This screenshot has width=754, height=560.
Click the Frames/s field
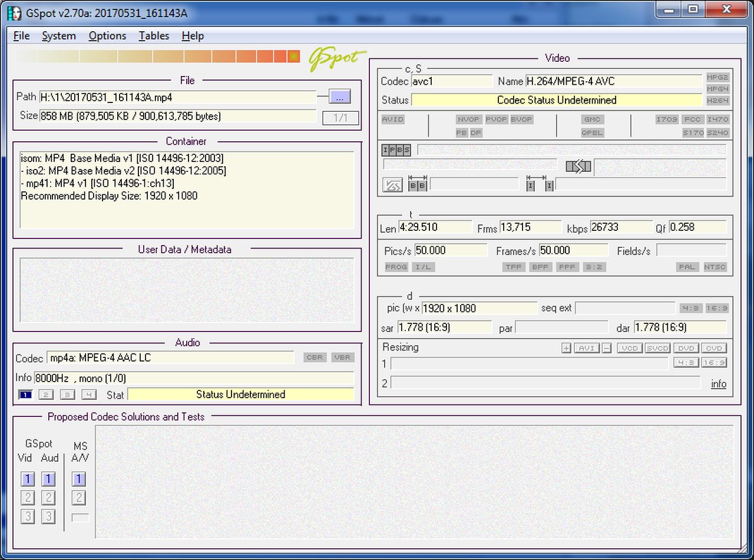click(575, 251)
